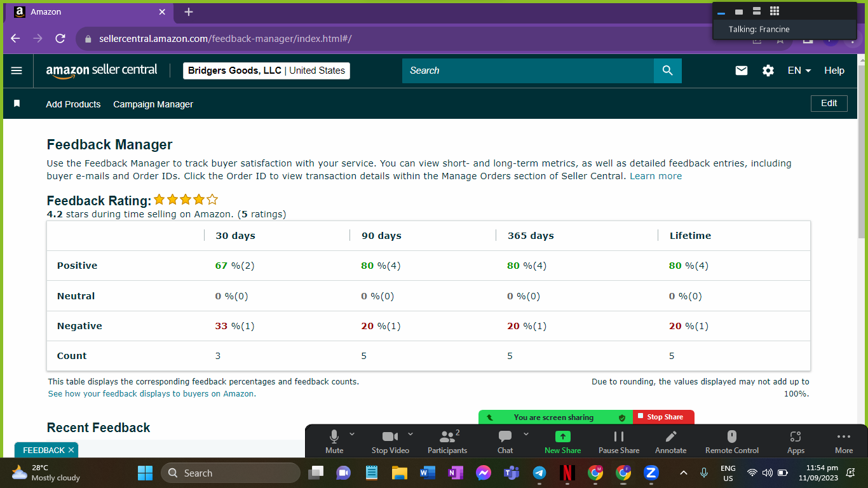Click the ENG US language indicator
Image resolution: width=868 pixels, height=488 pixels.
728,473
